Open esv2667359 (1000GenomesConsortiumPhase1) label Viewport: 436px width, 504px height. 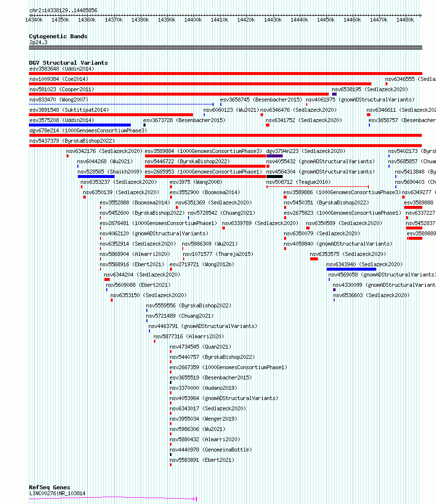228,367
